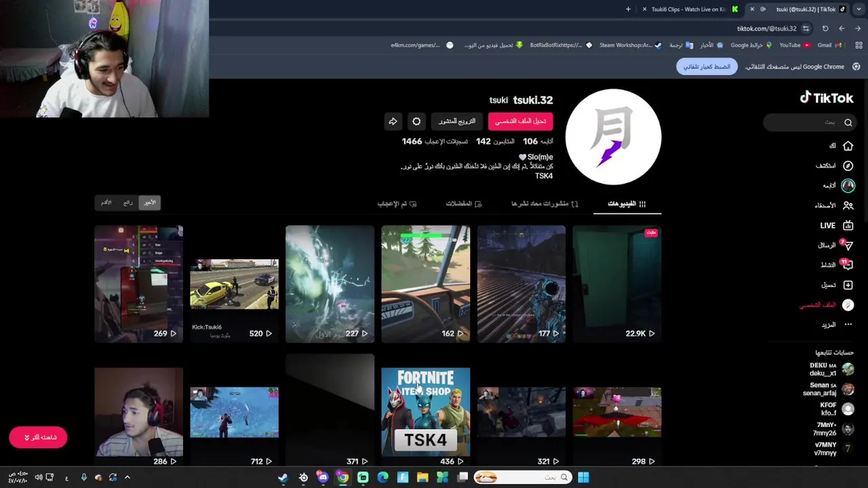
Task: Click the Edit profile red button
Action: pos(520,121)
